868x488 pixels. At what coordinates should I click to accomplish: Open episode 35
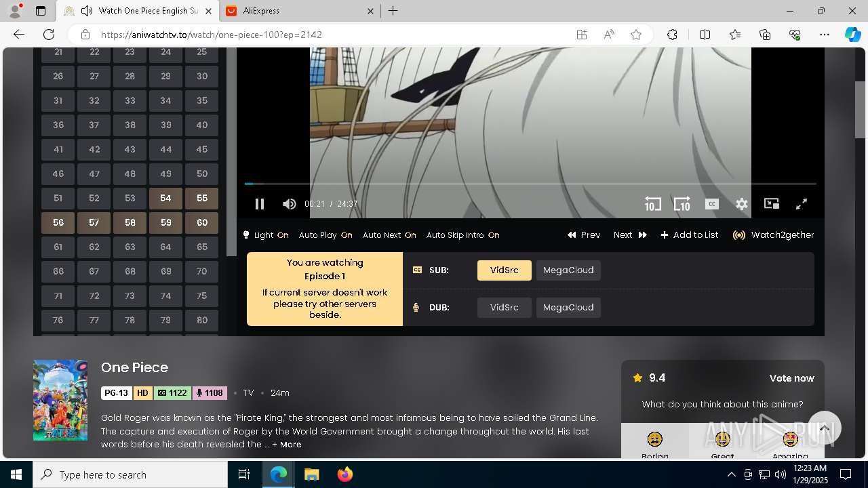point(201,101)
